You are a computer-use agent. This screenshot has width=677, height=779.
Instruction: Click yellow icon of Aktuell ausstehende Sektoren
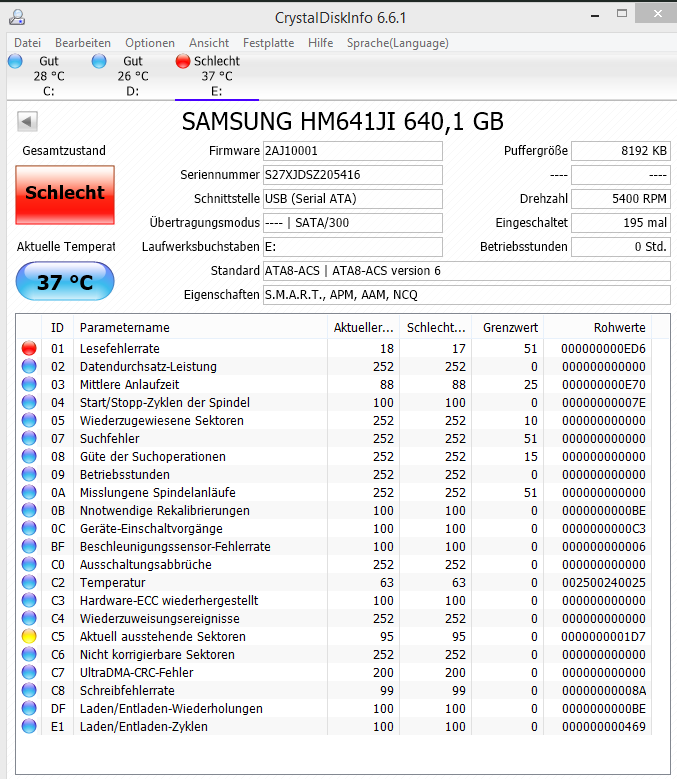(x=29, y=636)
